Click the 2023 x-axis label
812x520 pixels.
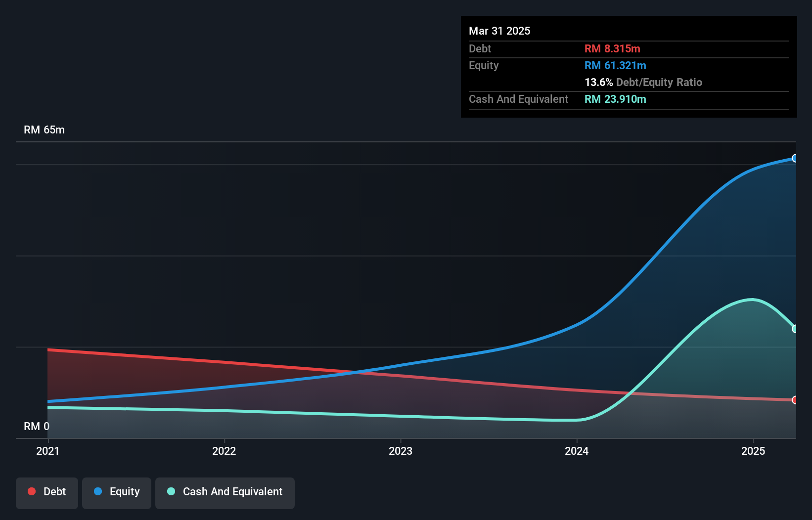click(401, 451)
